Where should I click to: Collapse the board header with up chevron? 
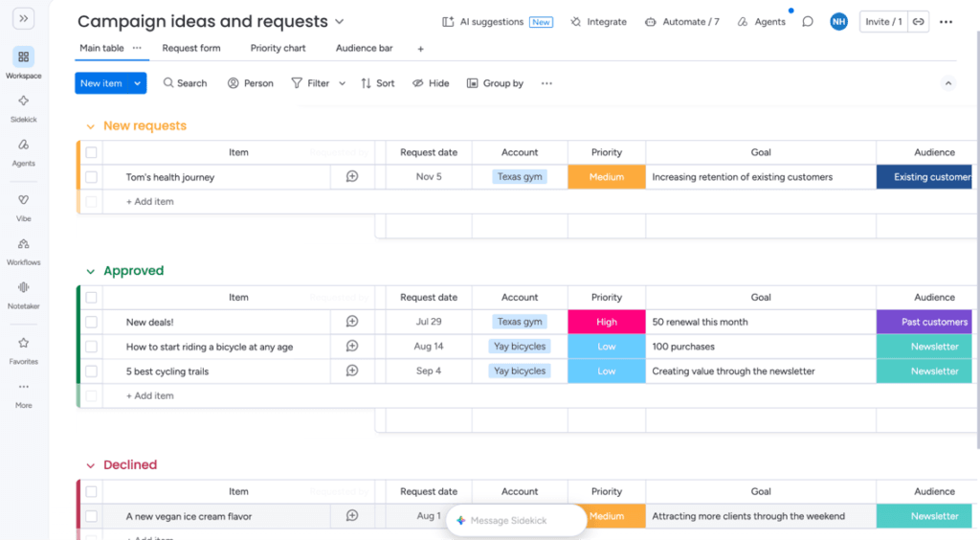(948, 83)
